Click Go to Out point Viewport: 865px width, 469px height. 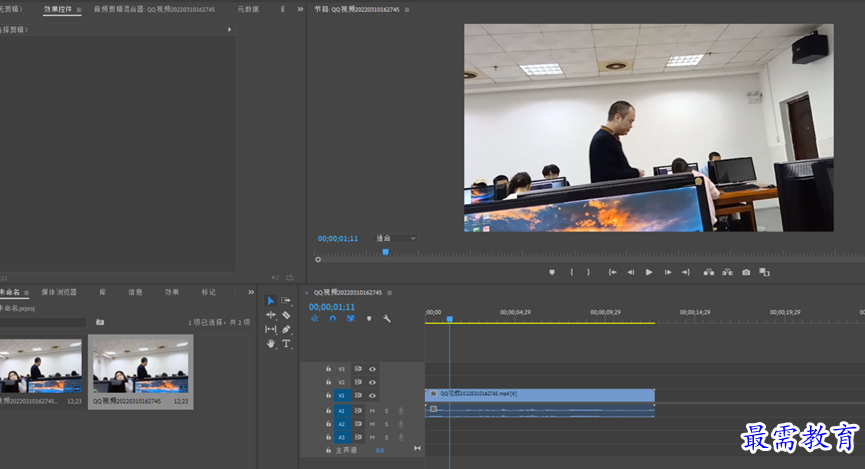(686, 272)
